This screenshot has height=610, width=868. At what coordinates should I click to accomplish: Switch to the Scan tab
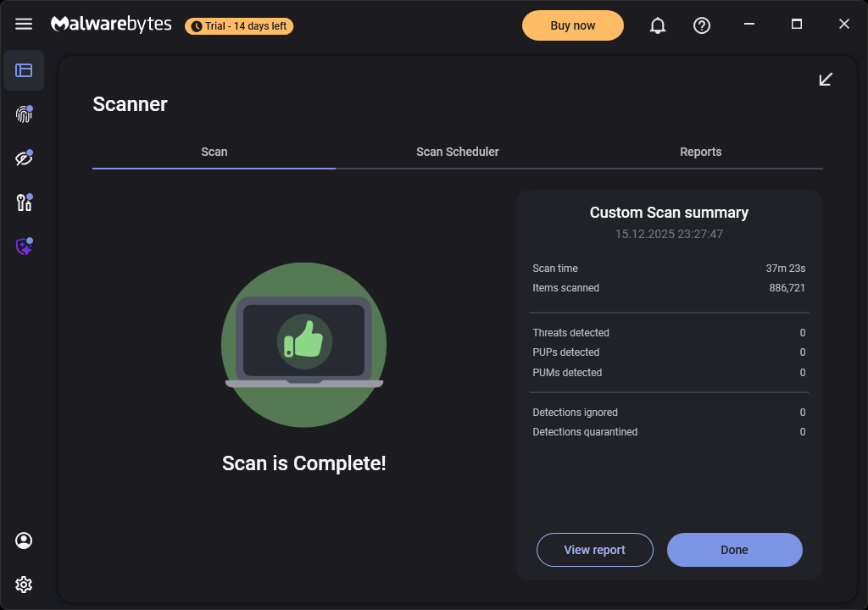pos(214,152)
